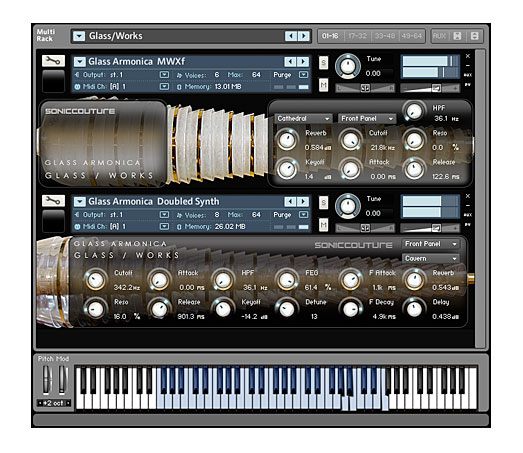Load next instrument for Doubled Synth
The image size is (523, 453).
click(x=303, y=201)
